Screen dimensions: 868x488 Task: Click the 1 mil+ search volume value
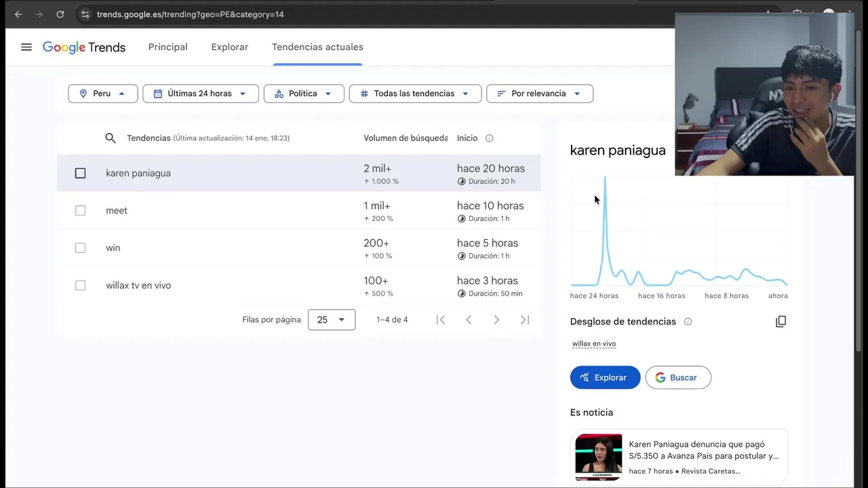[x=377, y=206]
